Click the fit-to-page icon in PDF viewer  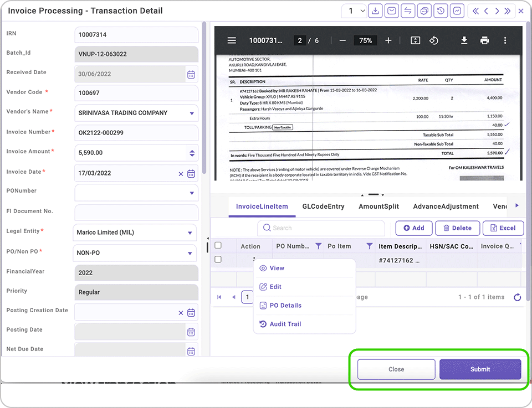tap(415, 40)
